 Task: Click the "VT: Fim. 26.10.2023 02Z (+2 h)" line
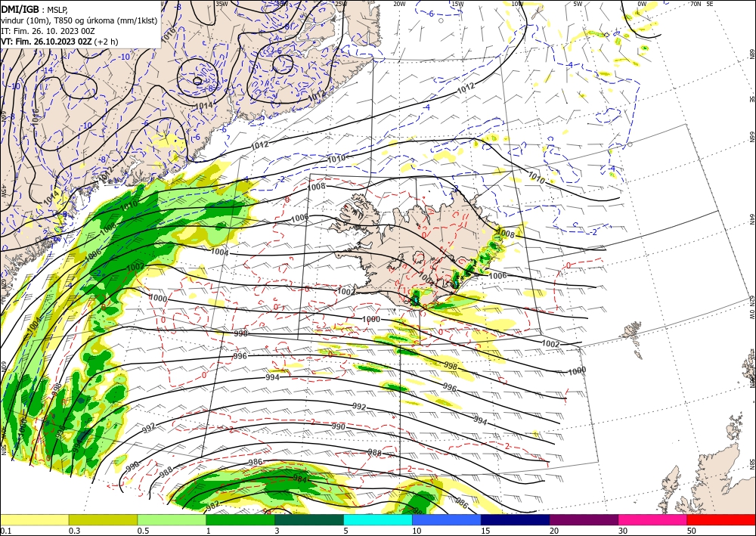(59, 42)
